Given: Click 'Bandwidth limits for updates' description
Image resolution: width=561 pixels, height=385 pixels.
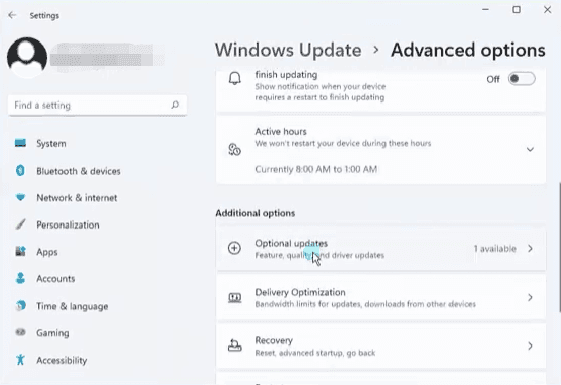Looking at the screenshot, I should [x=366, y=304].
